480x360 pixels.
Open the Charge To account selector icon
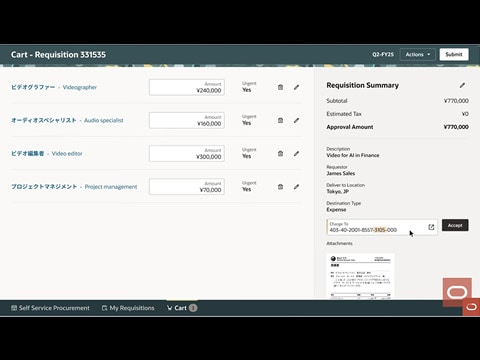pos(431,227)
